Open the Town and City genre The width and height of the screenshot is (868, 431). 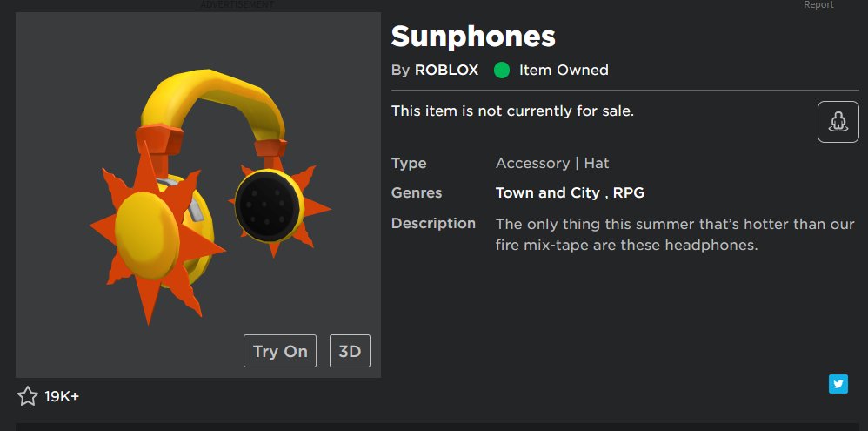point(546,192)
